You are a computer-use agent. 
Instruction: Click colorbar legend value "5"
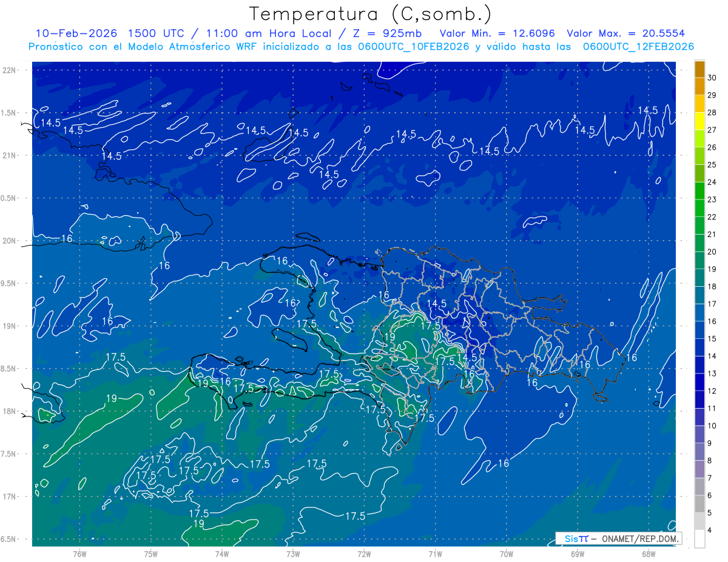coord(709,513)
